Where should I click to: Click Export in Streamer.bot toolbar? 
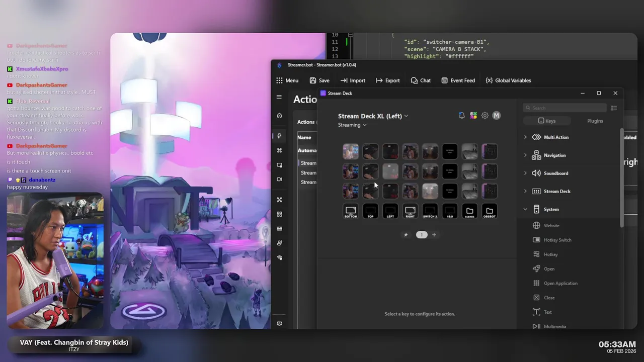click(x=387, y=80)
